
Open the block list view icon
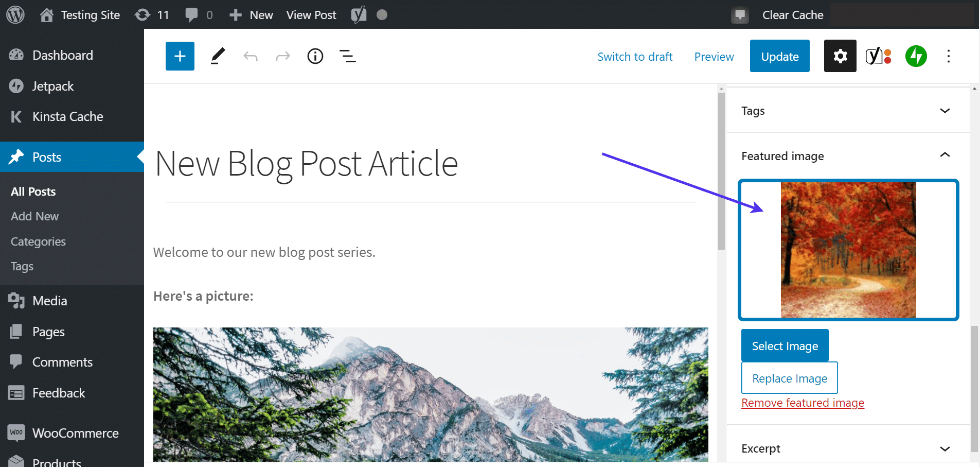coord(348,56)
